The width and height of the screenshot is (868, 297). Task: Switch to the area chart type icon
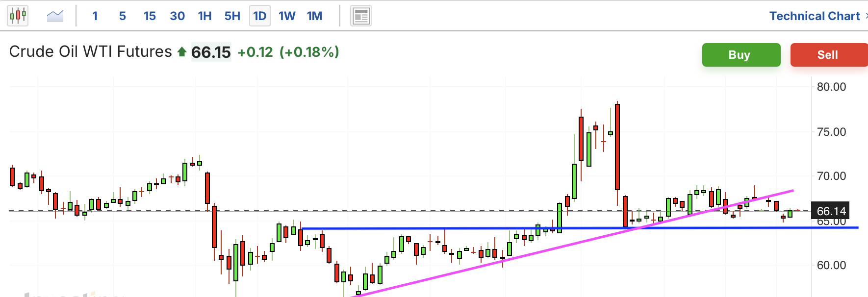[x=55, y=16]
